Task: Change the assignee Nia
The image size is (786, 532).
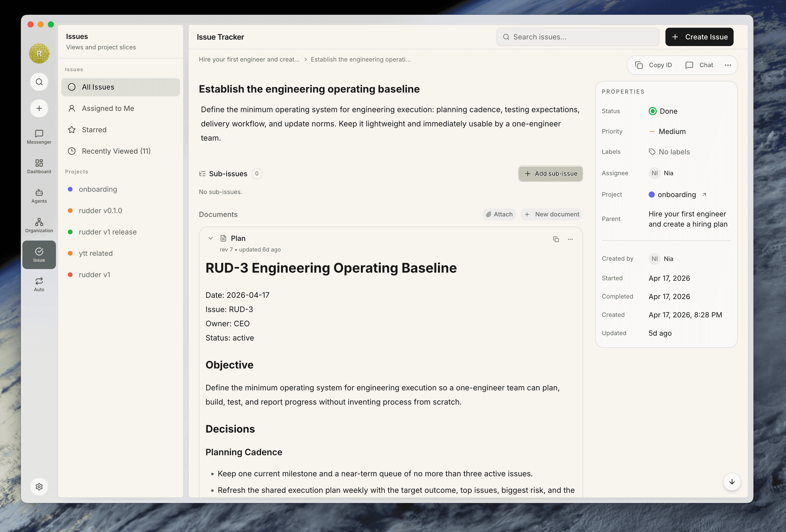Action: (x=661, y=173)
